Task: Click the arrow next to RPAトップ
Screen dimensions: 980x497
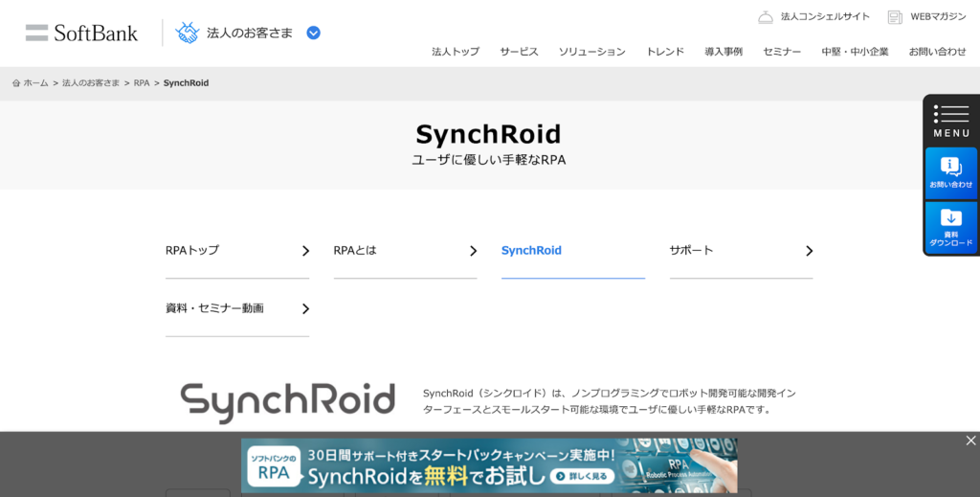Action: point(305,251)
